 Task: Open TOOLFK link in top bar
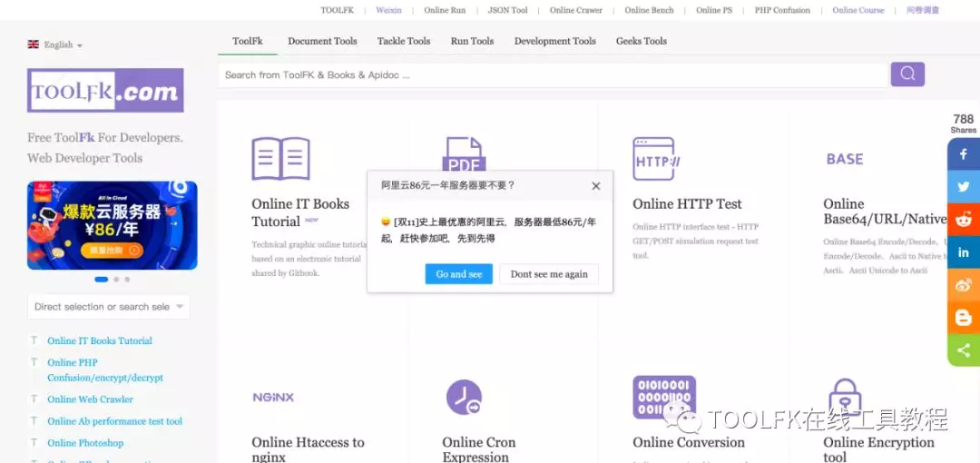coord(337,10)
